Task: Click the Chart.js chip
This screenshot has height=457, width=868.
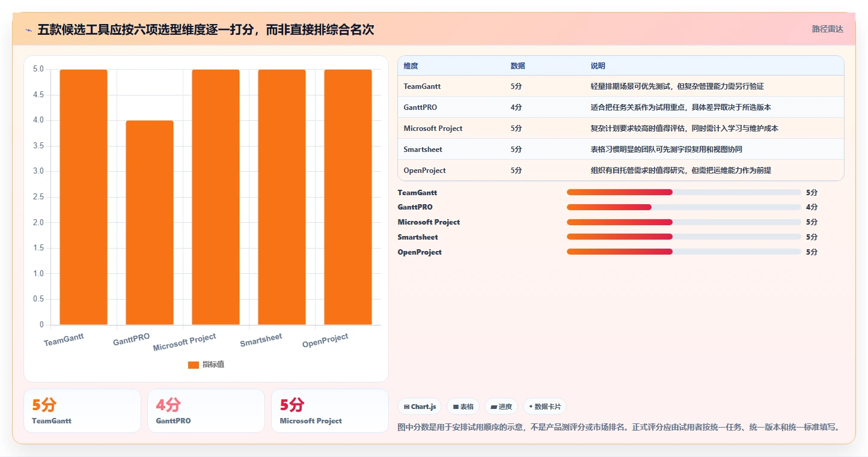Action: 420,407
